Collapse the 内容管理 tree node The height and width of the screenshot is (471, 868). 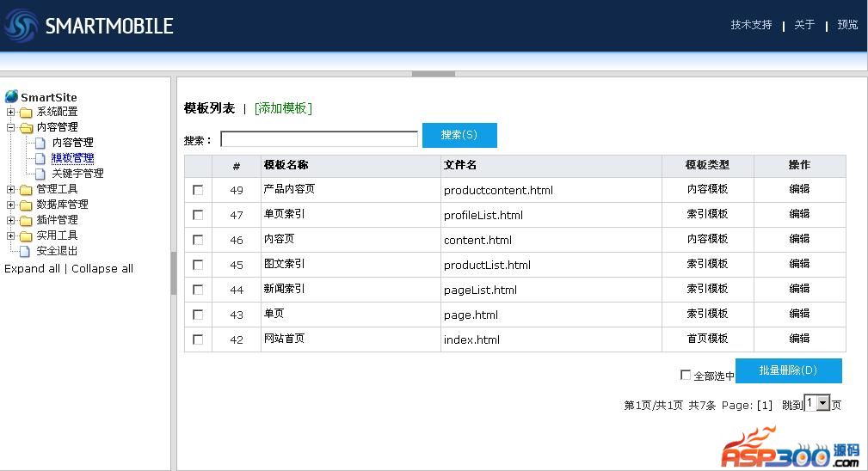click(x=10, y=127)
